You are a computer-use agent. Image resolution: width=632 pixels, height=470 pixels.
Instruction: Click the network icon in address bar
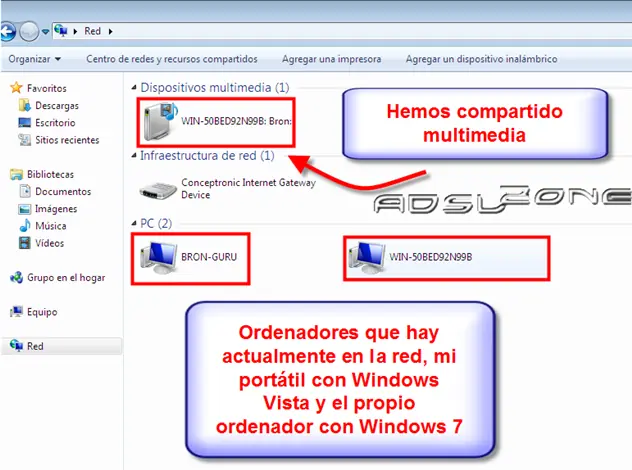61,31
